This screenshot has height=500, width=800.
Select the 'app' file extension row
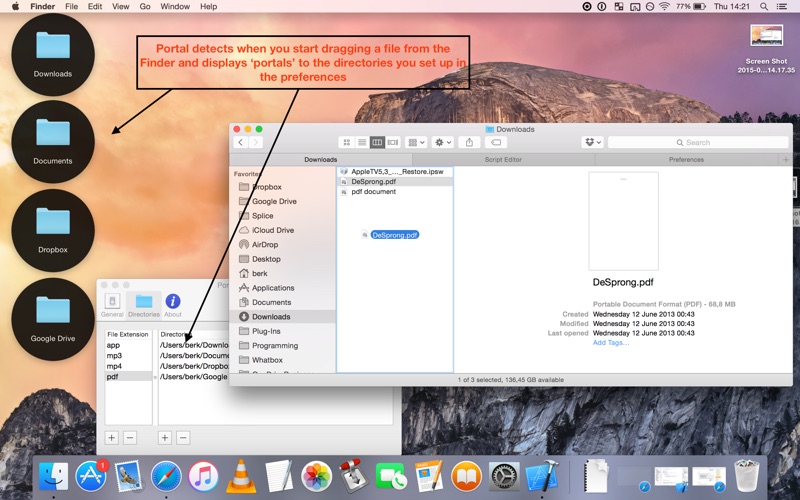[129, 345]
